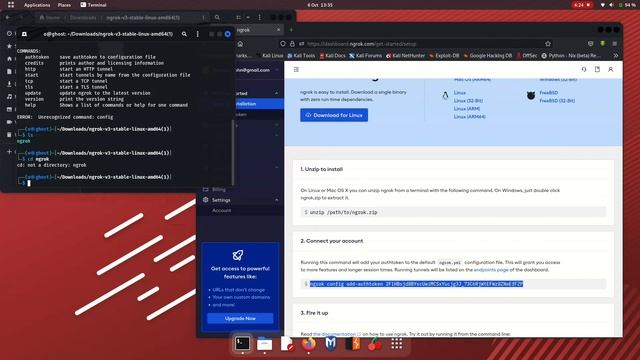
Task: Open the Kali Tools bookmark
Action: point(301,56)
